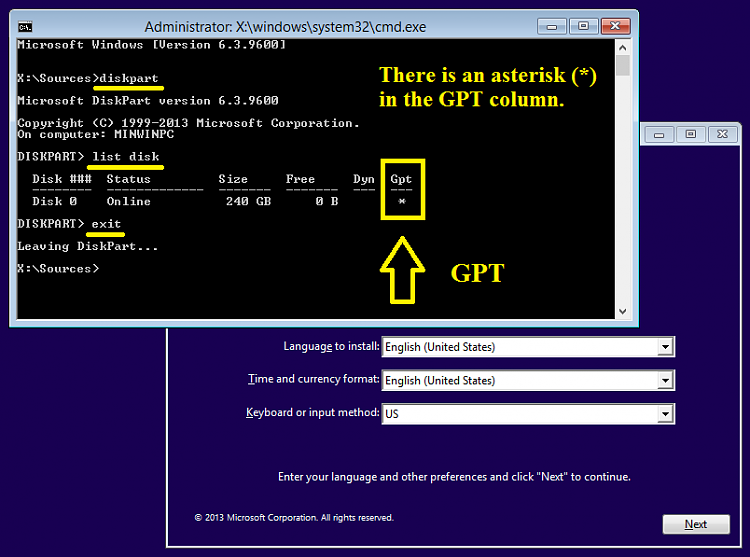Viewport: 750px width, 557px height.
Task: Click the 'Disk 0' row entry
Action: click(55, 201)
